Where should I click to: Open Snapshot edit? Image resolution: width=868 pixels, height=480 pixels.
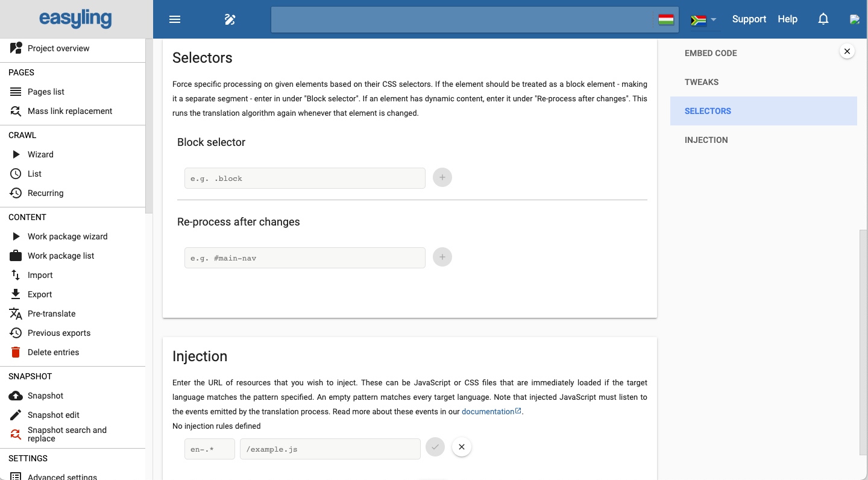(x=52, y=415)
